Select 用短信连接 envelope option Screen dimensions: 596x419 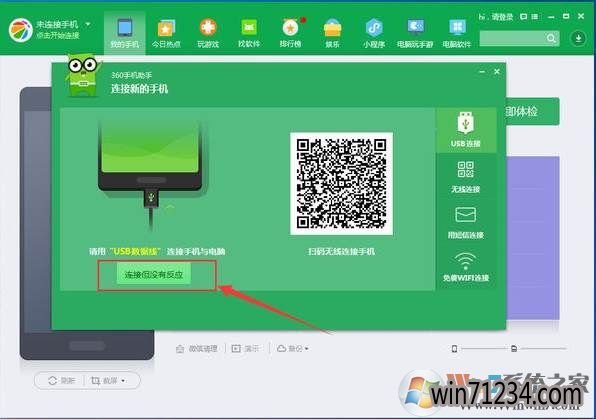pos(466,222)
